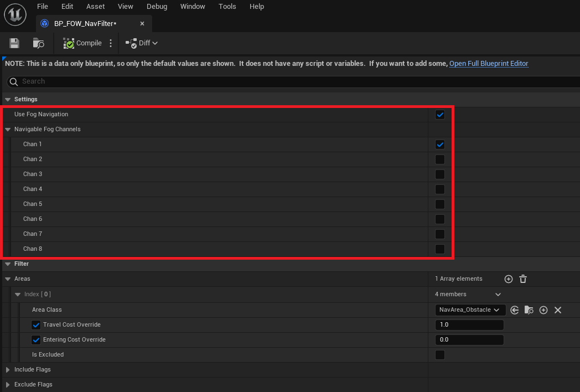Uncheck the Chan 1 checkbox

(440, 145)
